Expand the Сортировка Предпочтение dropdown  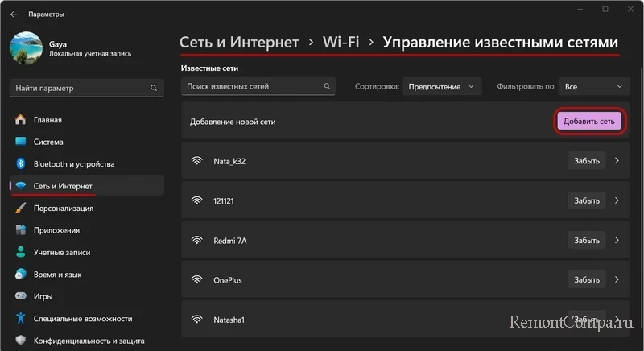(441, 86)
